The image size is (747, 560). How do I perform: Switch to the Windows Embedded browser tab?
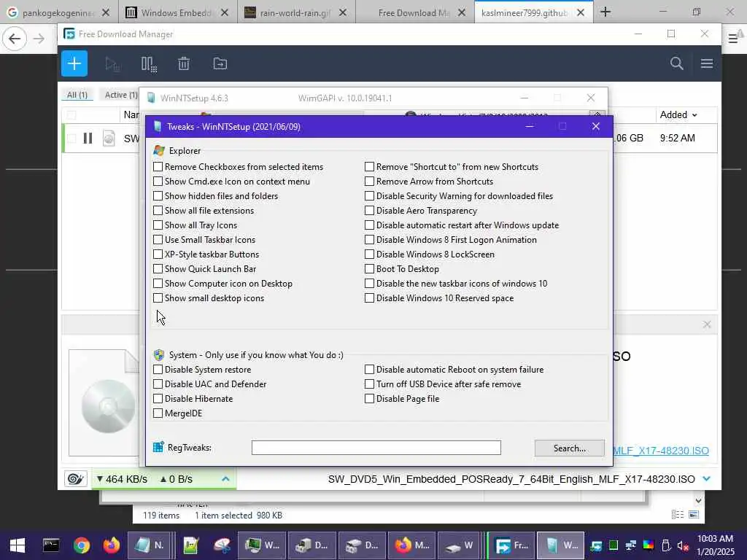click(x=178, y=12)
